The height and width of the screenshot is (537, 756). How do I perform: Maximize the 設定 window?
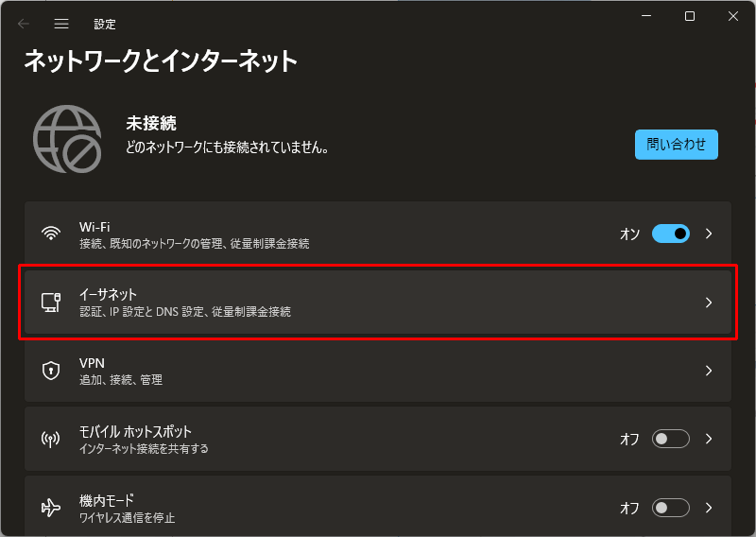pos(690,16)
